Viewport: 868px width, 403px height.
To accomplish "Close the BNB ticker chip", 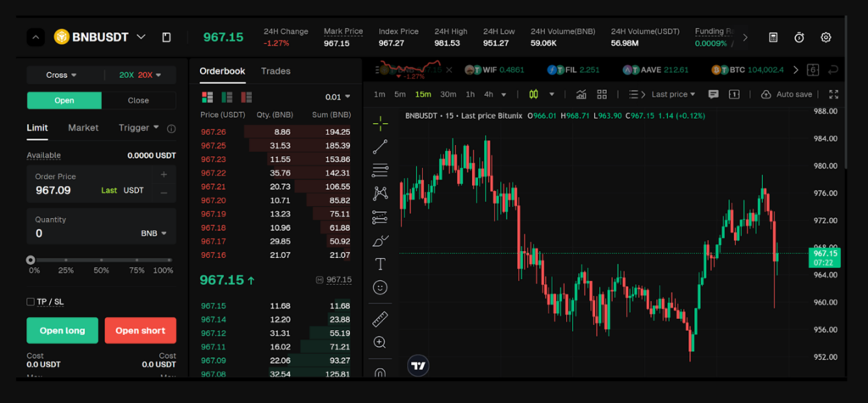I will pos(449,70).
